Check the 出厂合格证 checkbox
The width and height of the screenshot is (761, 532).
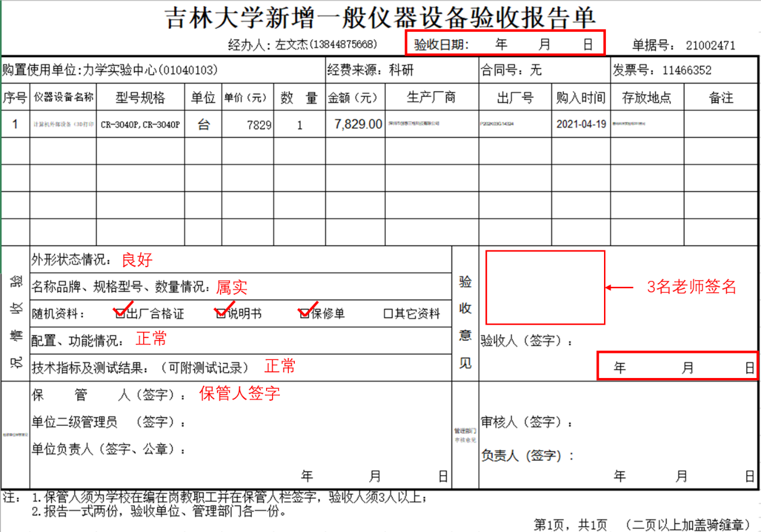(x=120, y=313)
